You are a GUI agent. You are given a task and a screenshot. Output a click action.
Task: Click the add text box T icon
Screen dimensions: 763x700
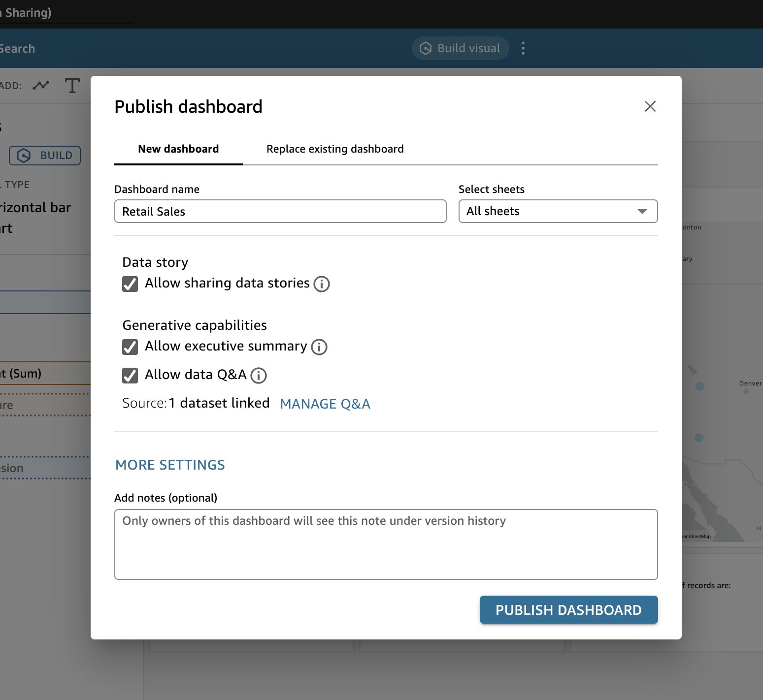tap(72, 86)
